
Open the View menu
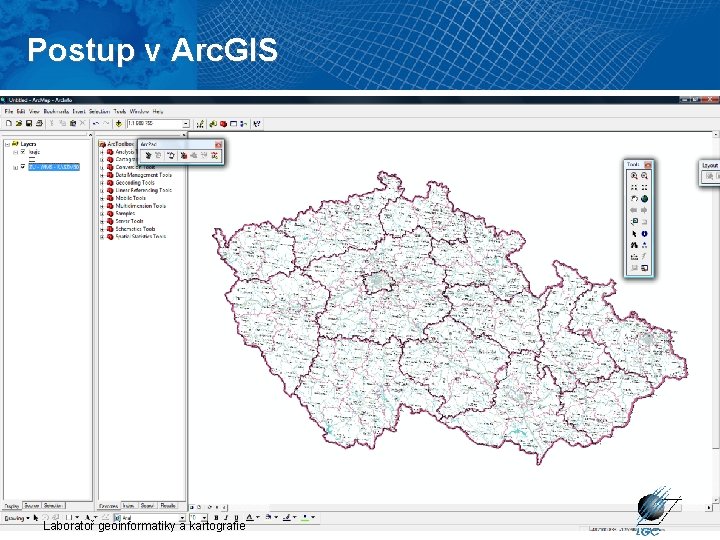click(x=34, y=112)
